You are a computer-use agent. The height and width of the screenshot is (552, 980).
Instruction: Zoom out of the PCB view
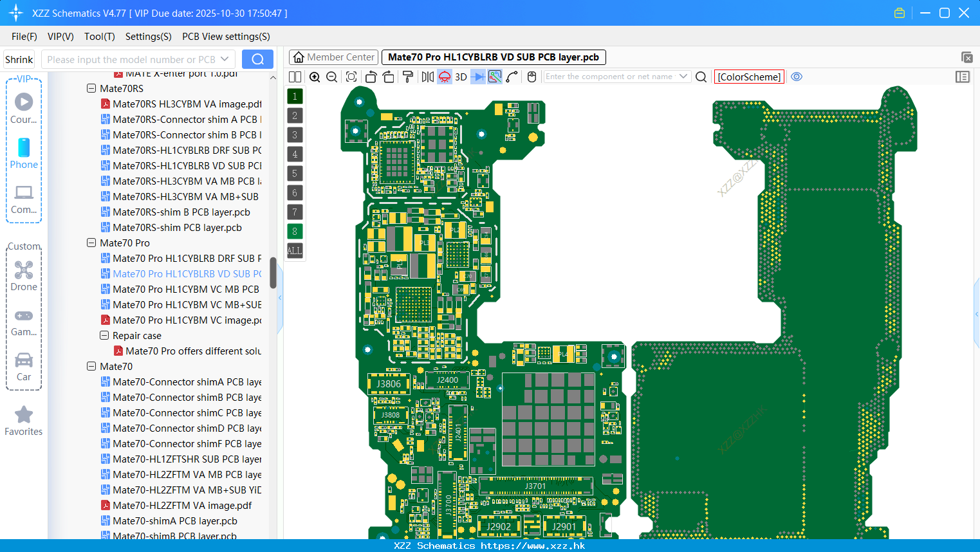coord(332,77)
